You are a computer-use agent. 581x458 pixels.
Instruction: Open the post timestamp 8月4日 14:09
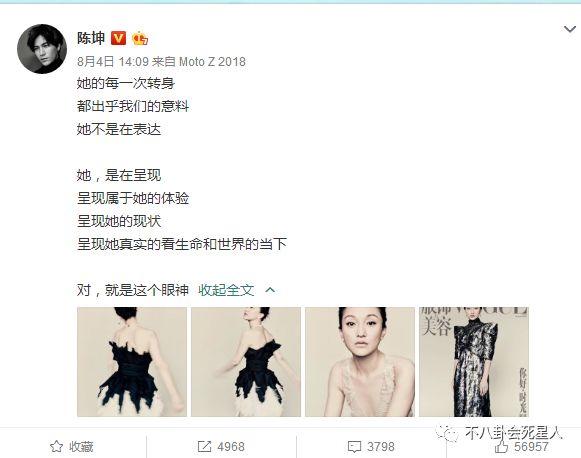point(113,62)
